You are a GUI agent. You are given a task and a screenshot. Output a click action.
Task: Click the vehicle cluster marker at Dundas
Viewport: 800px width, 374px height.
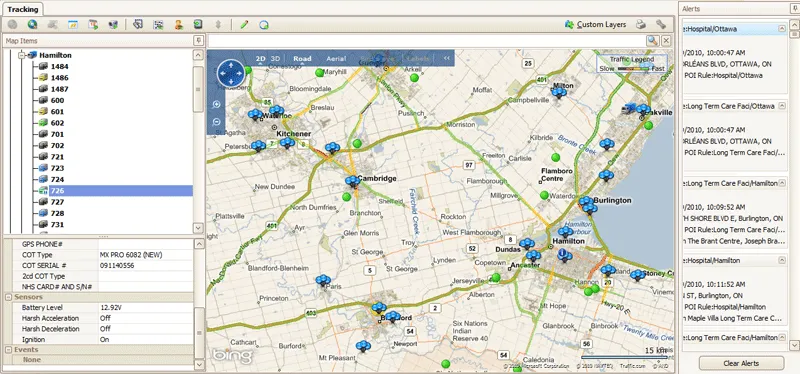[x=527, y=243]
